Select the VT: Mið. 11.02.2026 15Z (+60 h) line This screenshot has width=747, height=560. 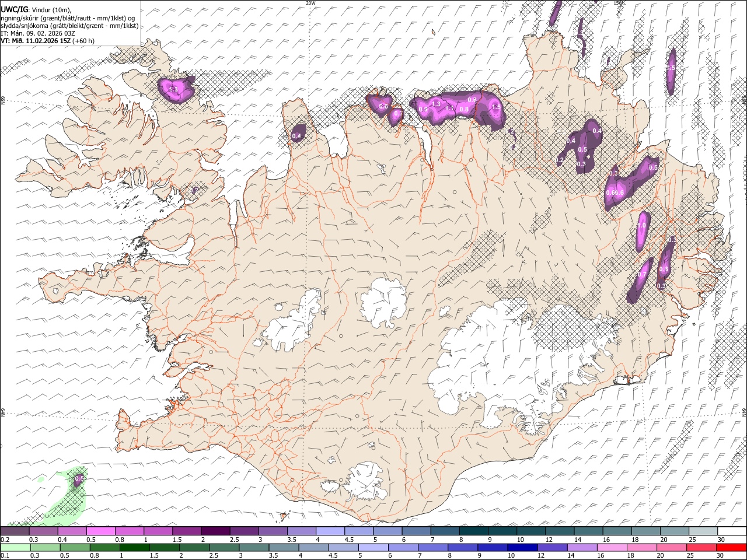click(x=47, y=41)
